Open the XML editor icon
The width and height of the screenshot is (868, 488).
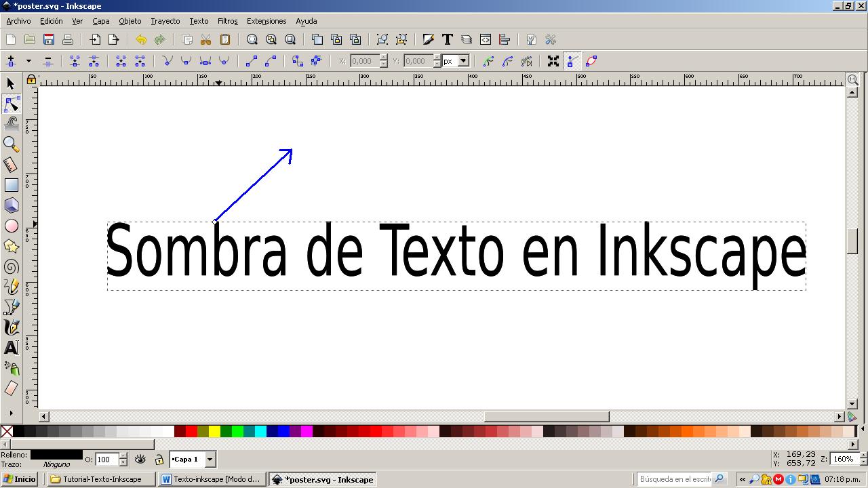click(486, 39)
